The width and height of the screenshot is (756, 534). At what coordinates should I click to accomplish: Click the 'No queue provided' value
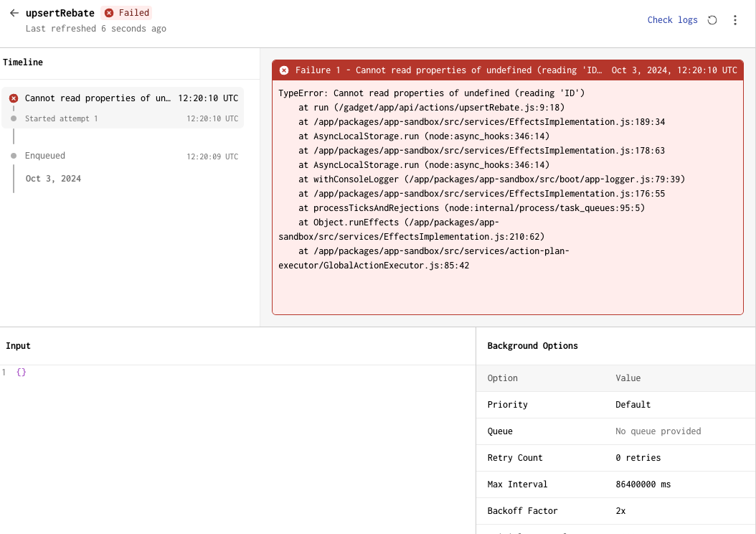click(658, 431)
